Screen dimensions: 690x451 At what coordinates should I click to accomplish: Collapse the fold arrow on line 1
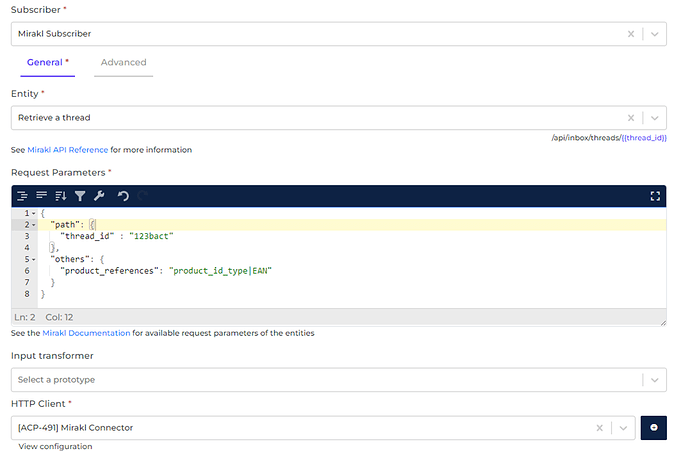[x=33, y=213]
